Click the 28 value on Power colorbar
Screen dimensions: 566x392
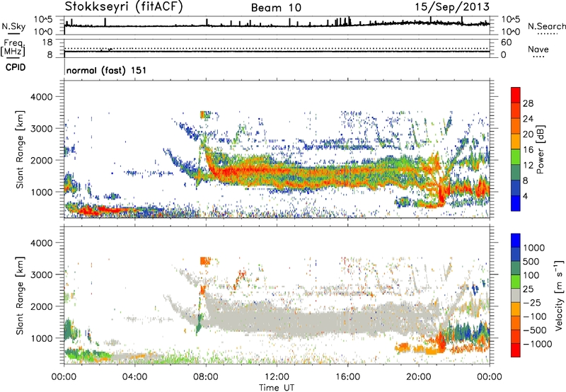[528, 103]
